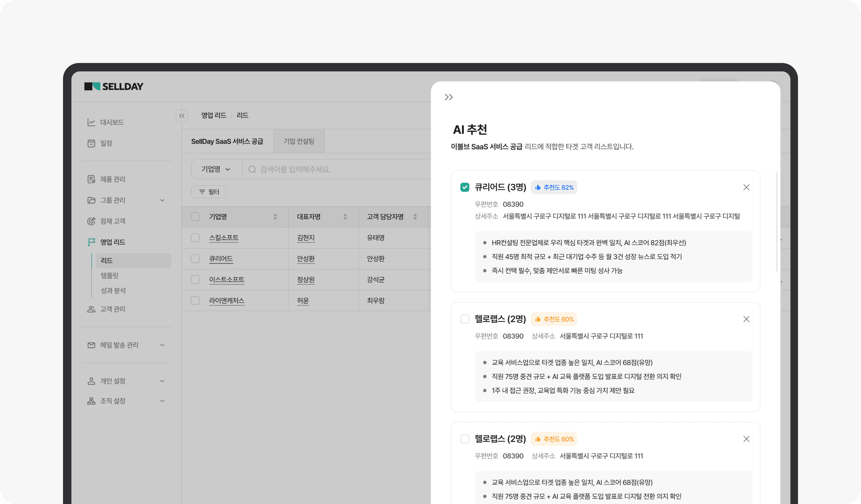
Task: Uncheck the 큐리어드 (3명) checkbox
Action: [x=465, y=187]
